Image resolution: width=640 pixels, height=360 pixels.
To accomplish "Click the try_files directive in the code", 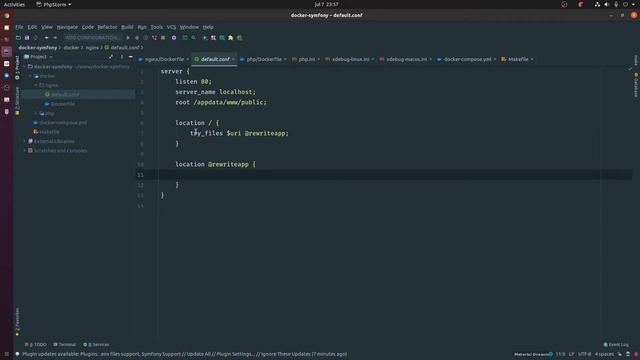I will [x=207, y=133].
